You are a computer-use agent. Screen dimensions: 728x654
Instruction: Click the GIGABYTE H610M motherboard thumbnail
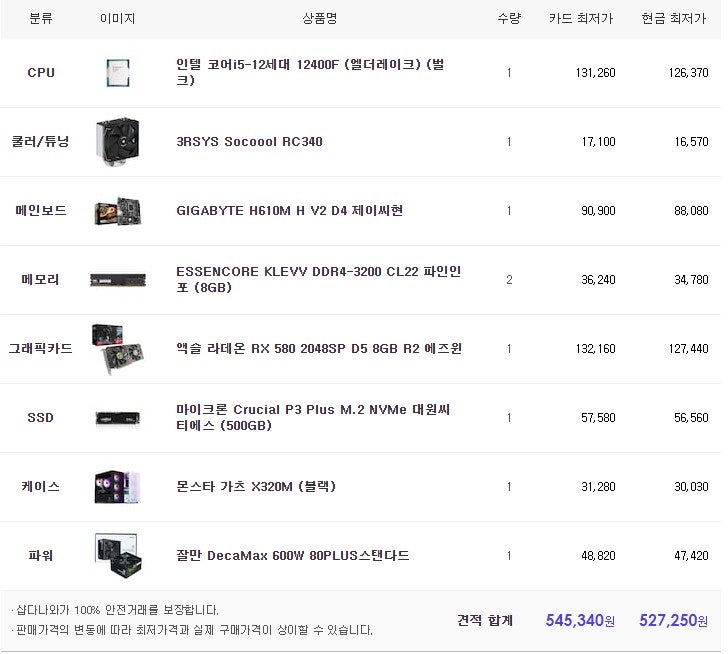coord(118,211)
